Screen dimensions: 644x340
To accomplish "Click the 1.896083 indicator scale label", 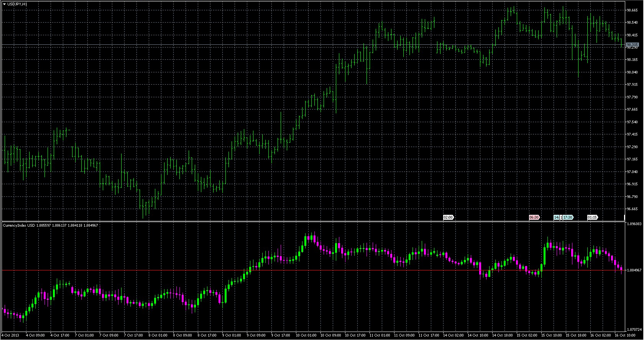I will (634, 224).
